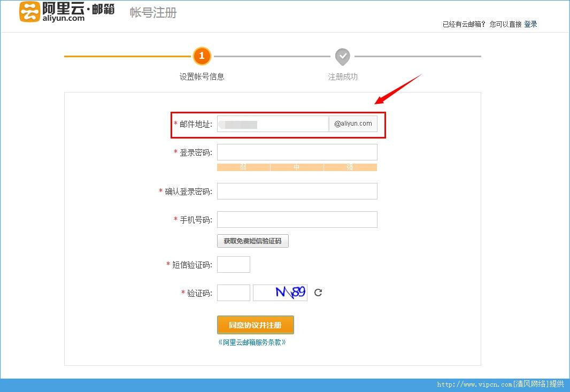Focus the 验证码 captcha input field
570x392 pixels.
tap(233, 293)
